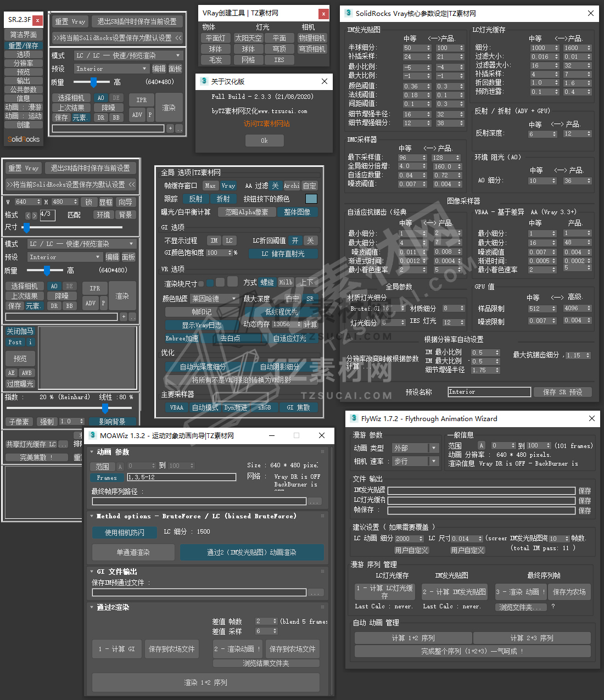Toggle 折射 refraction tracing

point(223,199)
